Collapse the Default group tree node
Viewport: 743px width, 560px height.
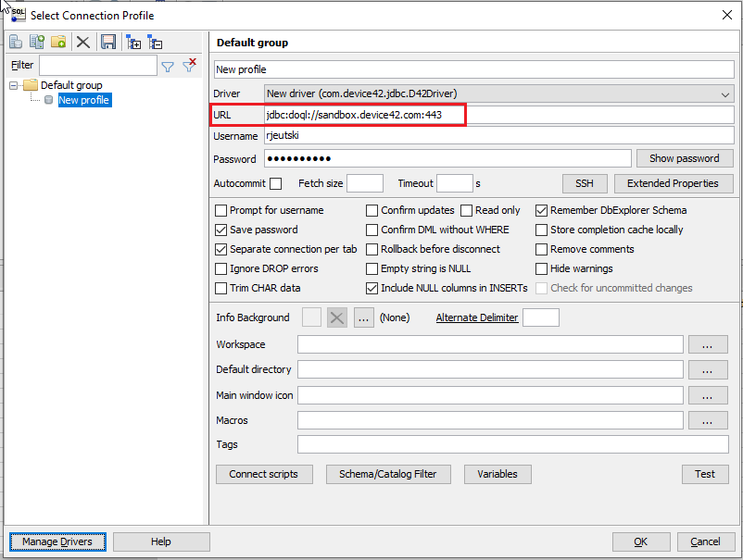[15, 85]
